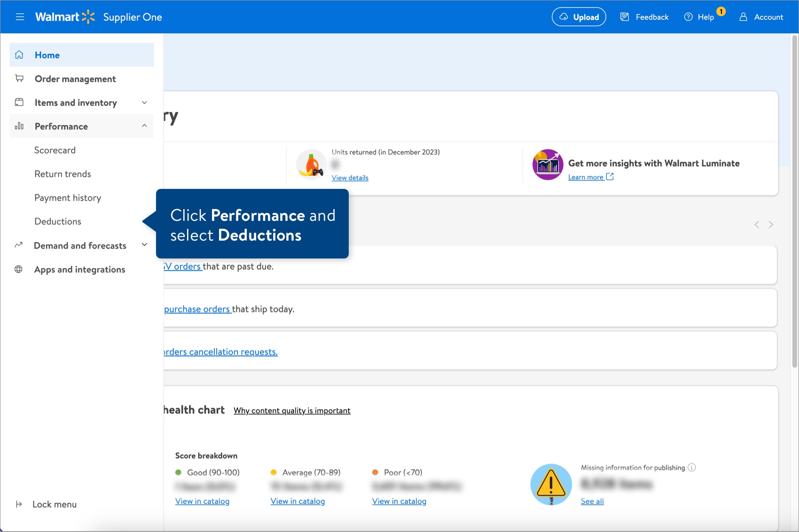Select the Performance bar chart icon
The height and width of the screenshot is (532, 799).
pyautogui.click(x=19, y=126)
